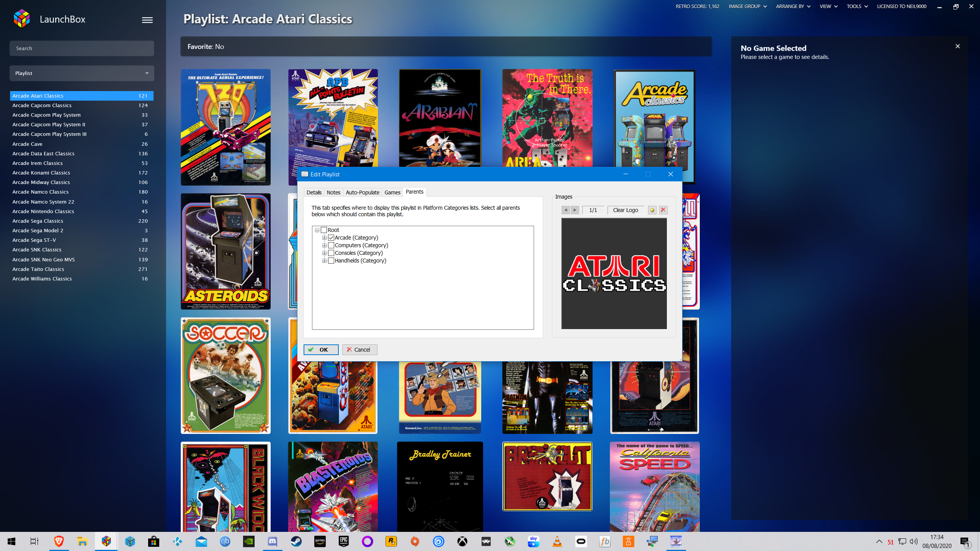Screen dimensions: 980x551
Task: Open Epic Games launcher from the taskbar
Action: click(x=343, y=541)
